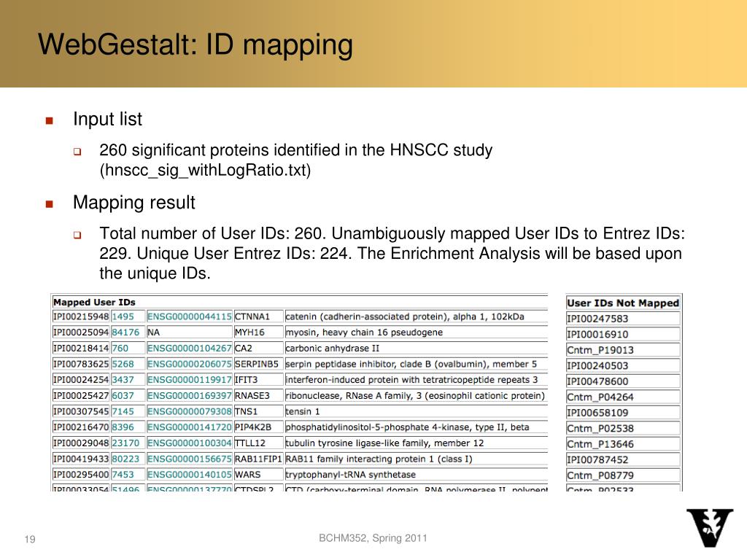This screenshot has height=560, width=747.
Task: Click gene symbol IFIT3
Action: pyautogui.click(x=246, y=379)
